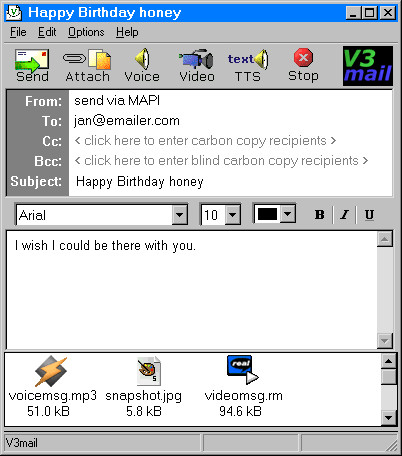Record a Video message with camera icon
Viewport: 402px width, 456px height.
197,65
